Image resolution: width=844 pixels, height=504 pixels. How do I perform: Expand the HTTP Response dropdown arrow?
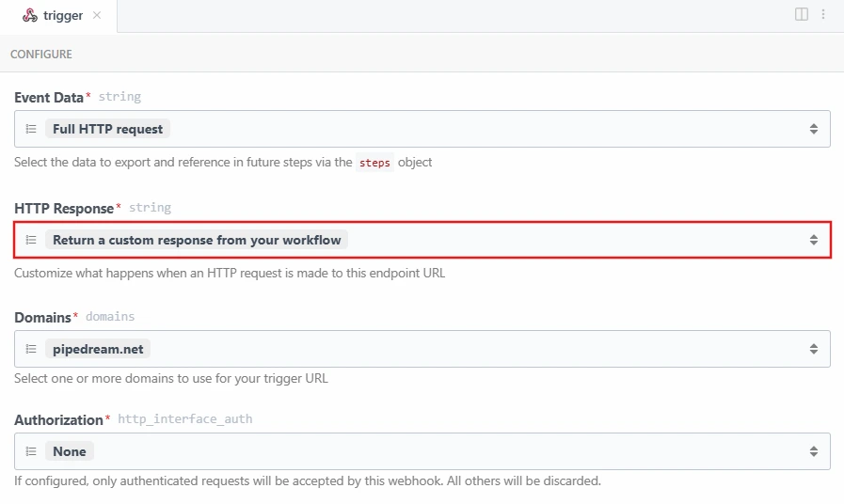pyautogui.click(x=814, y=240)
